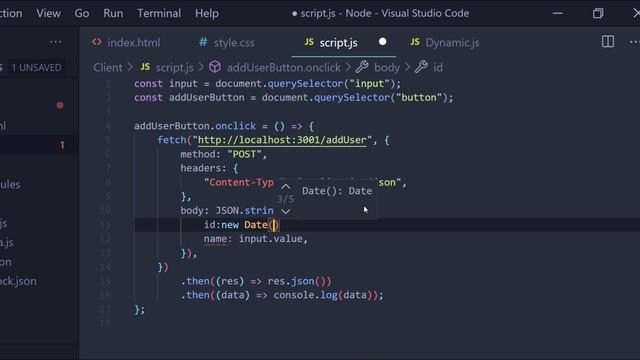Open the localhost:3001/addUser URL link
Screen dimensions: 640x360
(x=282, y=140)
